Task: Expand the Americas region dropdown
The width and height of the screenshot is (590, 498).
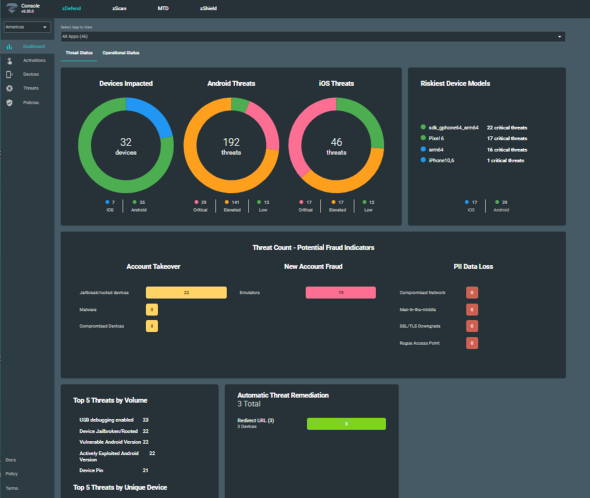Action: 27,27
